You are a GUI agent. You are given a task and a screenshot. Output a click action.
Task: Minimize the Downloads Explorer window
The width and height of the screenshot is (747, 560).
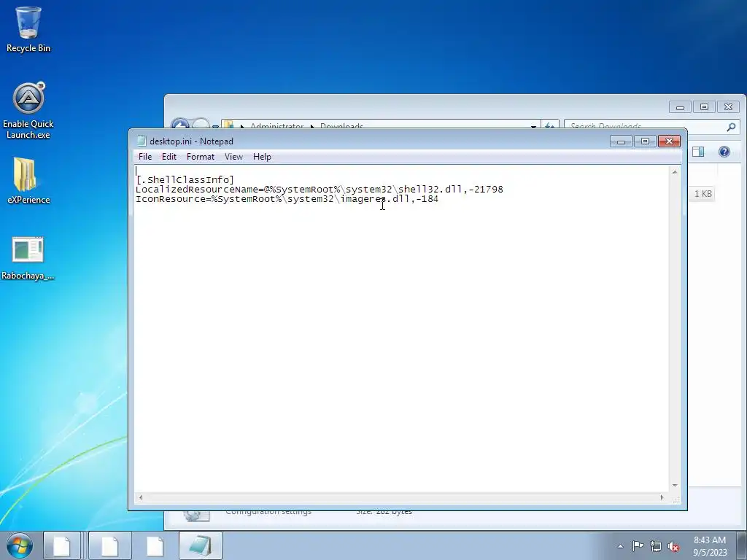681,107
